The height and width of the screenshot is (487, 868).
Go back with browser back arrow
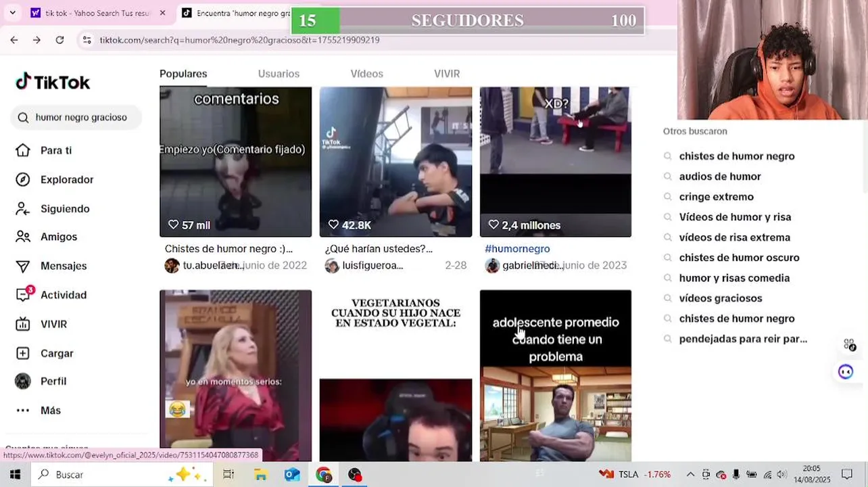click(14, 40)
